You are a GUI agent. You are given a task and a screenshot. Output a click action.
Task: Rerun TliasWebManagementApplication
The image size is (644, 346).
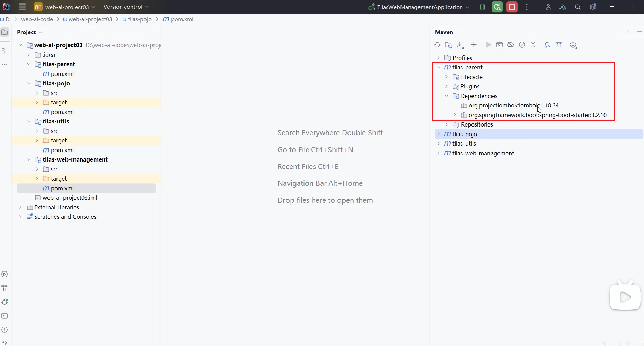pos(497,7)
